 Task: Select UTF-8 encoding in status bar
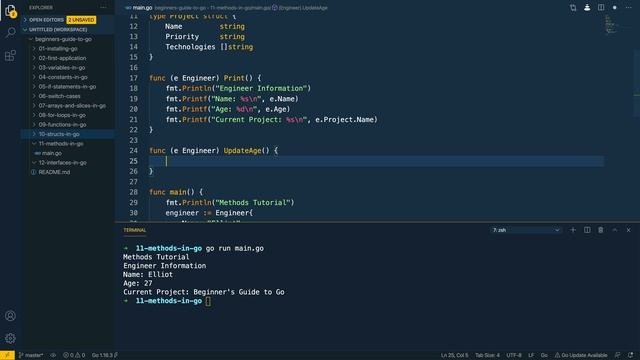(x=514, y=355)
